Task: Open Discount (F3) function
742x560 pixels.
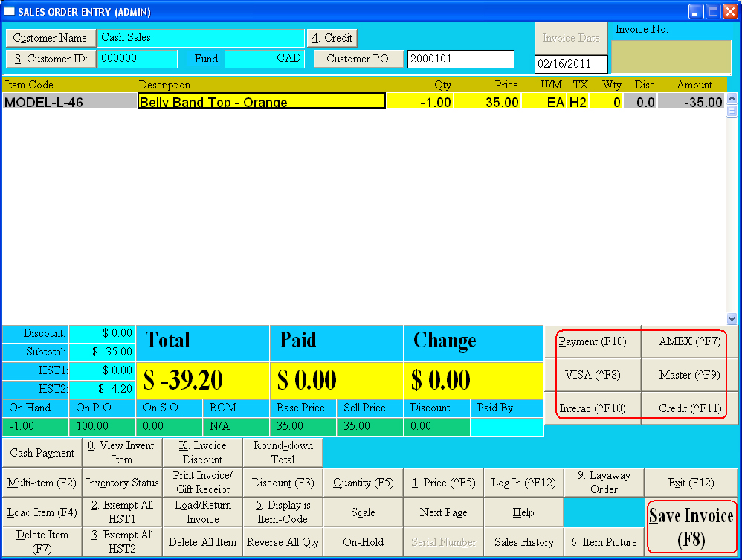Action: (x=283, y=483)
